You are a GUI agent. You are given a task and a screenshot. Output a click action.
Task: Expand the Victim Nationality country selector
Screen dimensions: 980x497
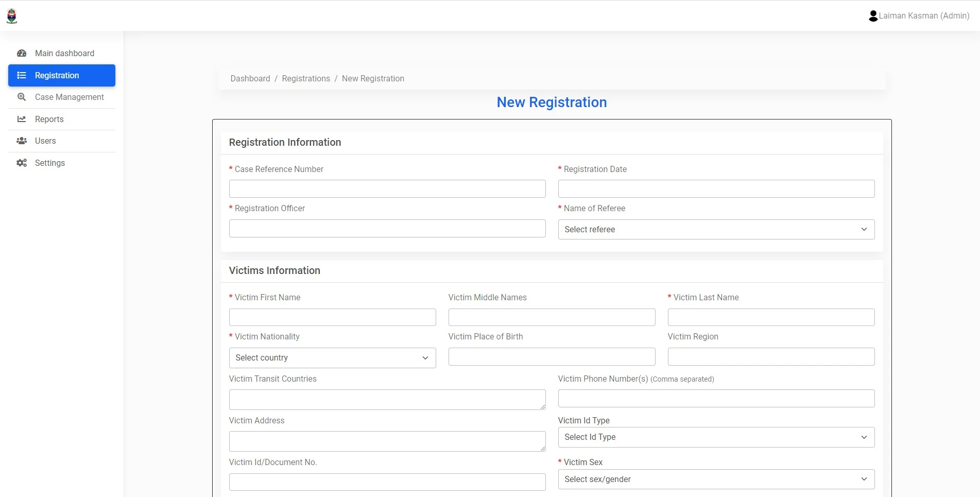332,357
